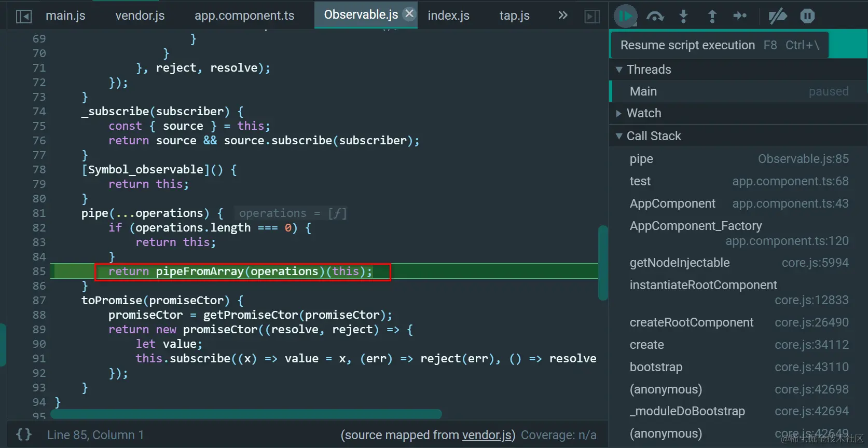Screen dimensions: 868x448
Task: Select test frame in call stack
Action: [x=739, y=181]
